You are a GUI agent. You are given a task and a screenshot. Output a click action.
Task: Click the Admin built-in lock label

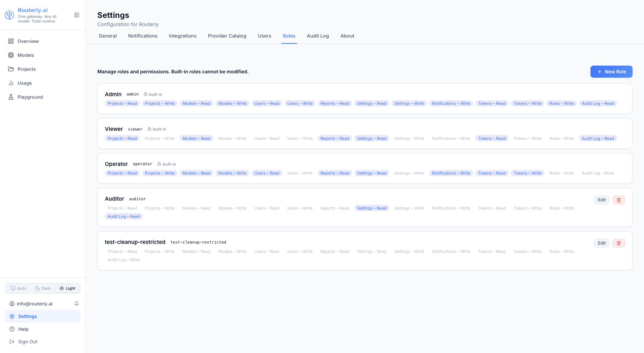click(x=153, y=94)
